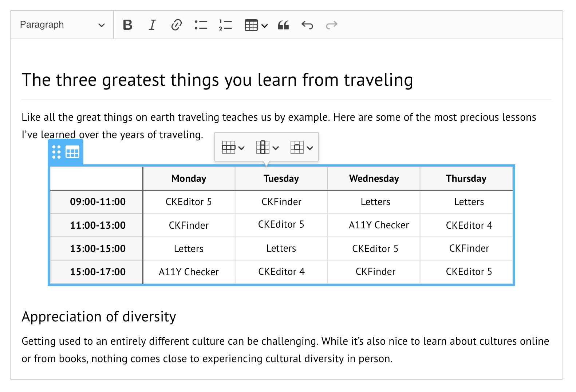Click the CKEditor 5 cell at Thursday 15:00

pyautogui.click(x=466, y=272)
